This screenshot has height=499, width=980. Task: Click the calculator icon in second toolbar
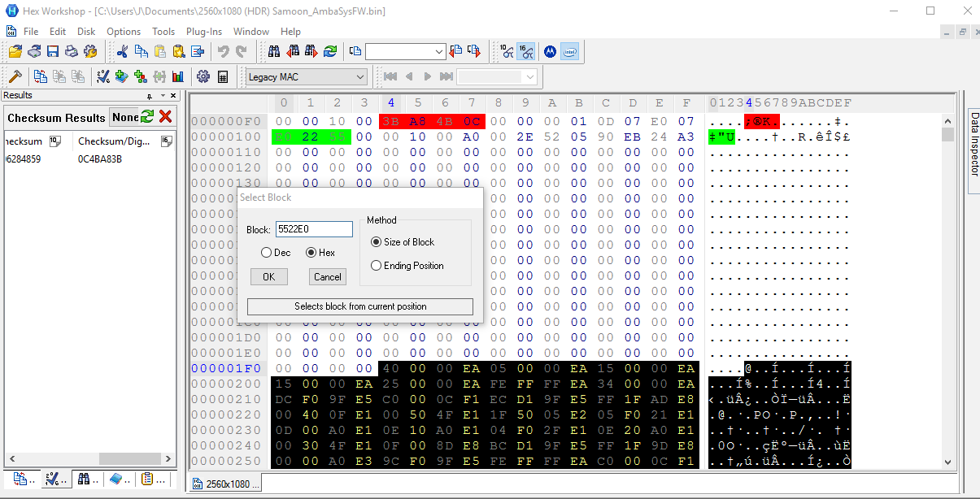tap(222, 76)
